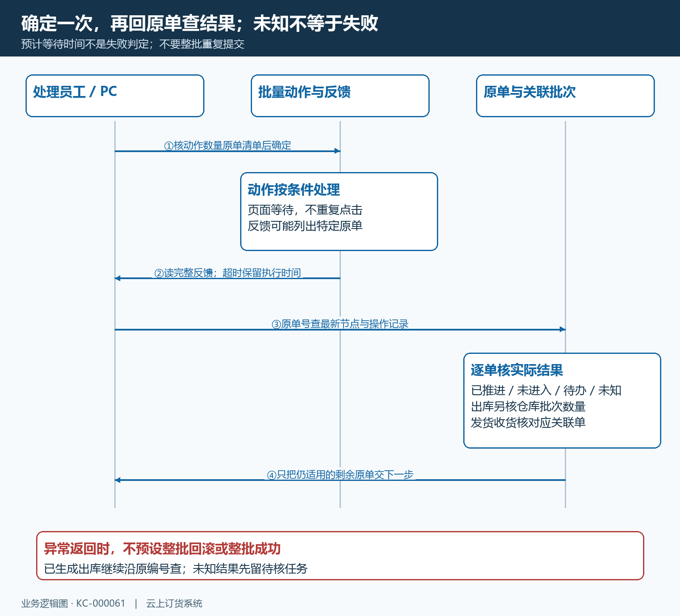Click message label "③原单号查最新节点与操作记录"
680x616 pixels.
[340, 324]
